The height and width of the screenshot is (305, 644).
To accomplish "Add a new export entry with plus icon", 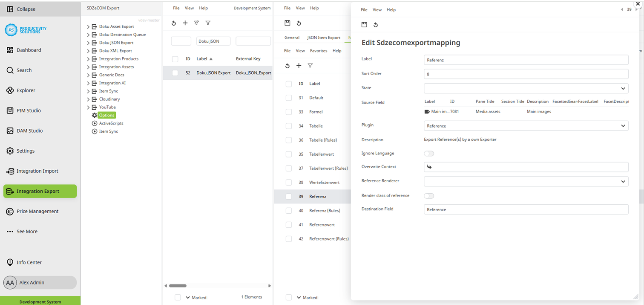I will click(x=185, y=23).
